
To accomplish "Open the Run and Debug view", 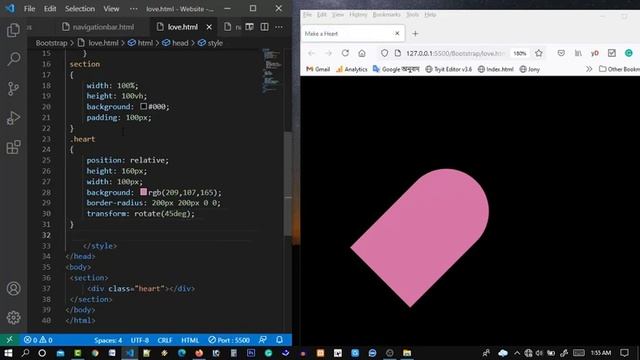I will pos(13,118).
